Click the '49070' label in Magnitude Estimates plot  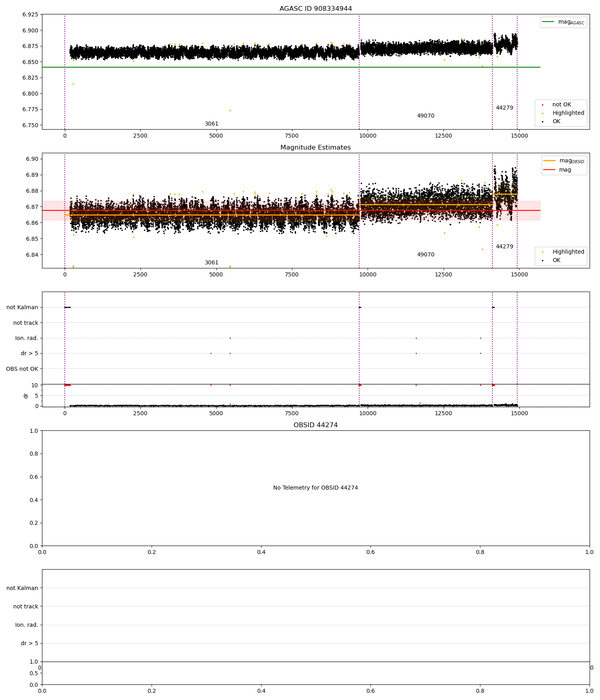click(426, 255)
